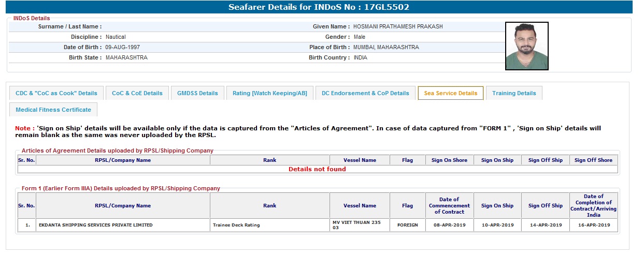Switch to Training Details tab
The height and width of the screenshot is (256, 644).
coord(514,93)
